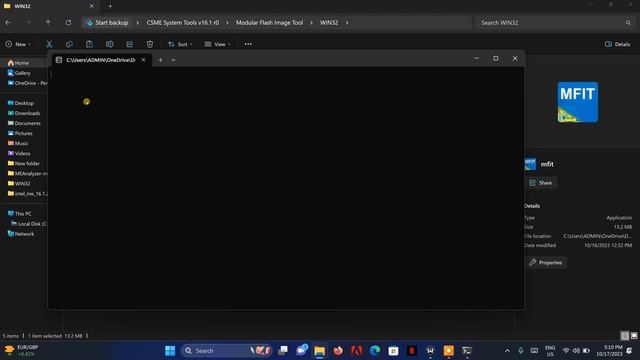Open Microsoft Teams chat on taskbar
Viewport: 640px width, 360px height.
coord(301,351)
